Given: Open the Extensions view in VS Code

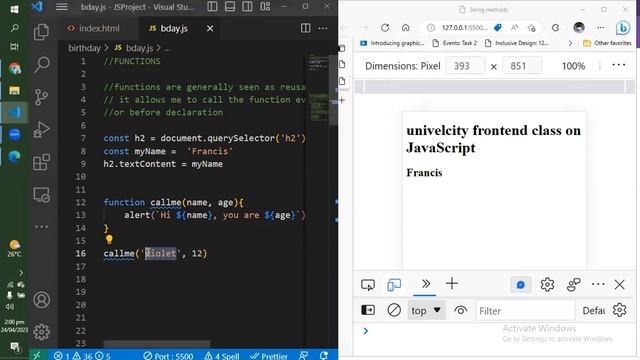Looking at the screenshot, I should pyautogui.click(x=41, y=162).
